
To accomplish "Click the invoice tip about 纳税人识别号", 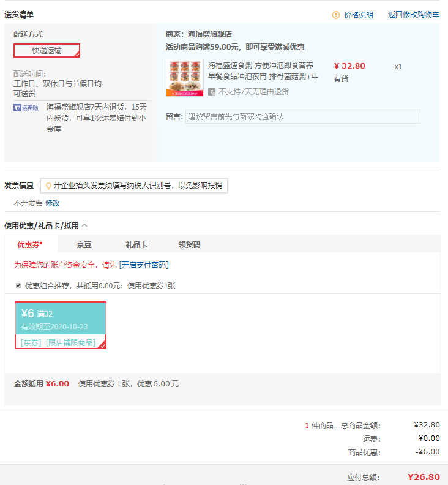I will pos(134,186).
